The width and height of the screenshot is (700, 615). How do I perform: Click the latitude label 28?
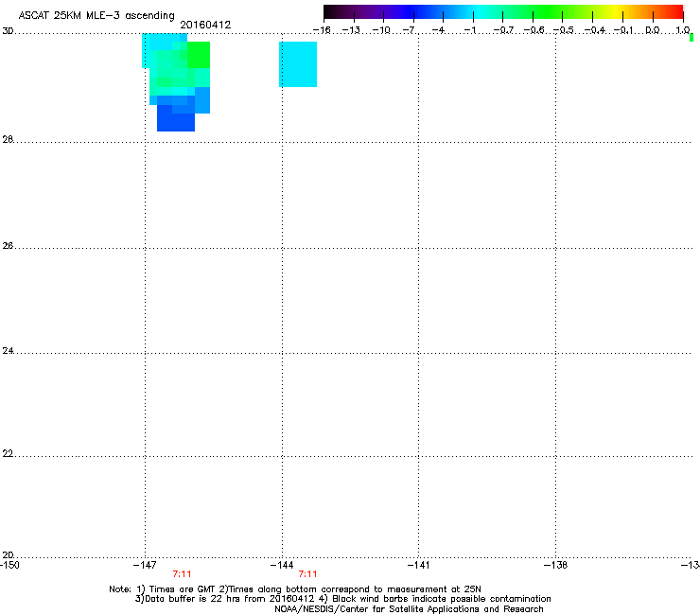pyautogui.click(x=8, y=139)
